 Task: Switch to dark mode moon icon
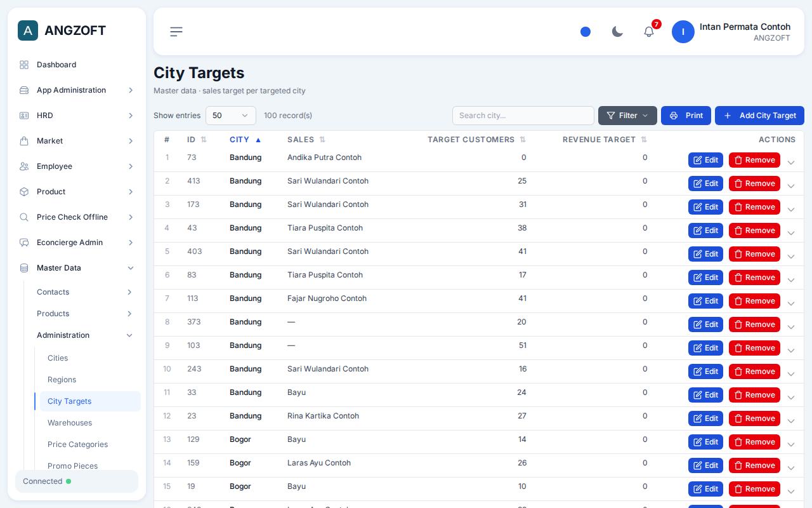pyautogui.click(x=617, y=32)
